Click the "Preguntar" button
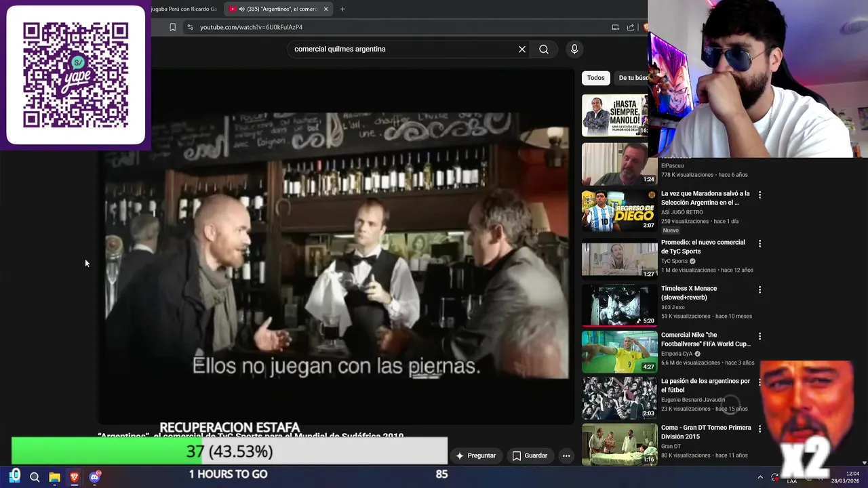Image resolution: width=868 pixels, height=488 pixels. tap(475, 455)
